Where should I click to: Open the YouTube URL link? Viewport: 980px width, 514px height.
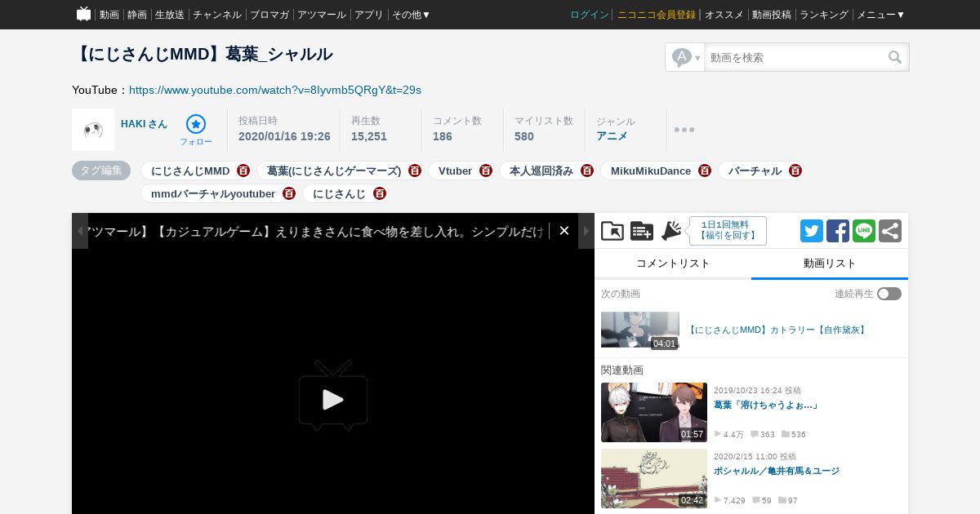tap(275, 90)
